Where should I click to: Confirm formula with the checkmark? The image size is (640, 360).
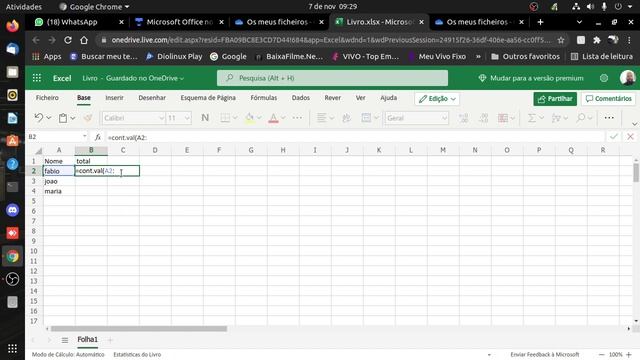613,137
